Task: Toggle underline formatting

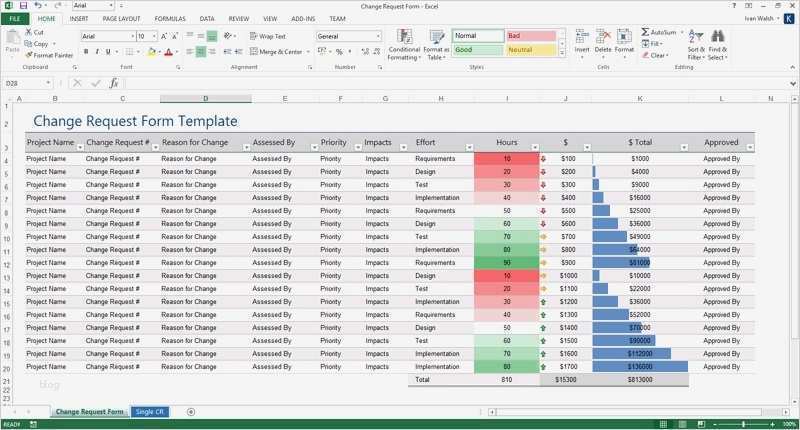Action: tap(108, 52)
